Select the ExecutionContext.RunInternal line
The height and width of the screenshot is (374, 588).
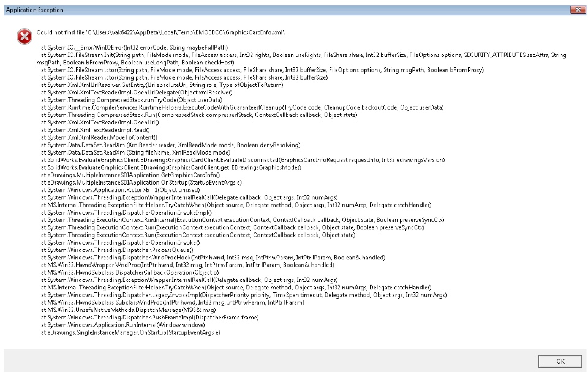(x=243, y=220)
